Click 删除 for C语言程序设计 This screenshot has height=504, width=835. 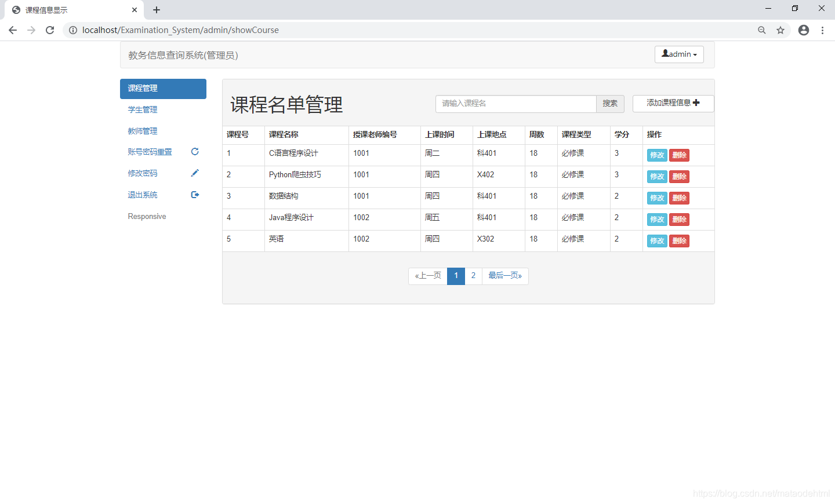pyautogui.click(x=679, y=155)
